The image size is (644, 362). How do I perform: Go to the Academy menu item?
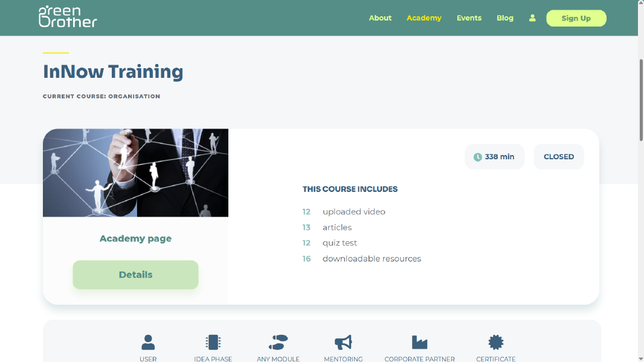tap(424, 18)
